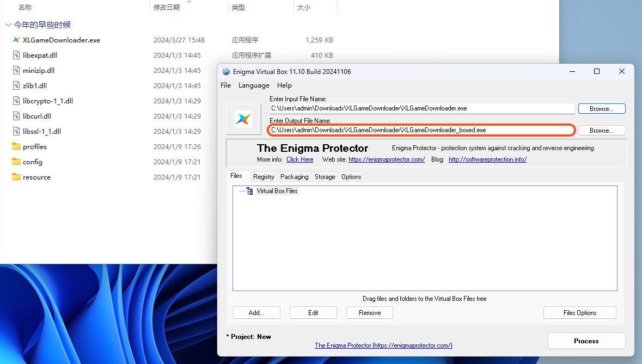This screenshot has height=364, width=642.
Task: Click the libssl-1_1.dll file icon
Action: (x=16, y=131)
